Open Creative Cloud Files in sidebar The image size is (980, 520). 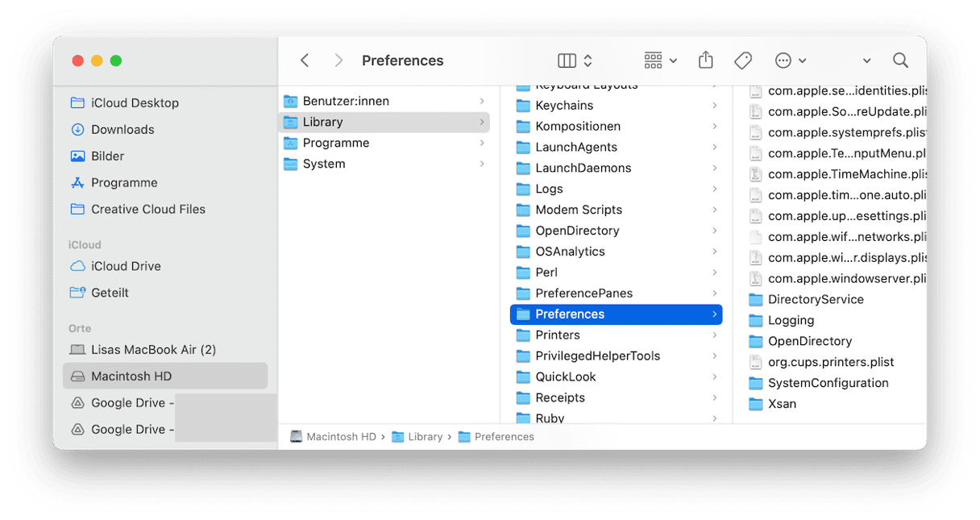point(165,209)
